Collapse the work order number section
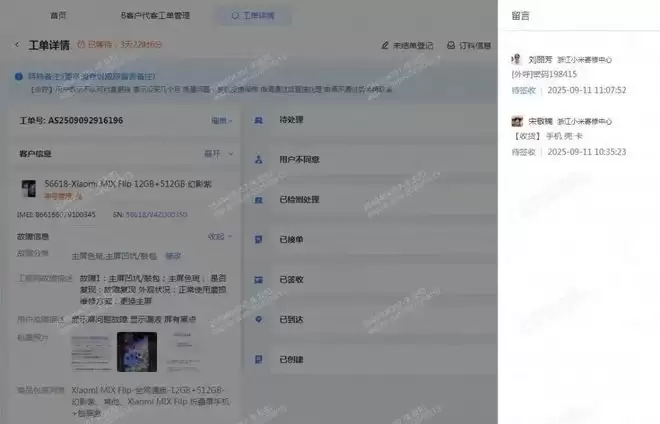 point(221,120)
